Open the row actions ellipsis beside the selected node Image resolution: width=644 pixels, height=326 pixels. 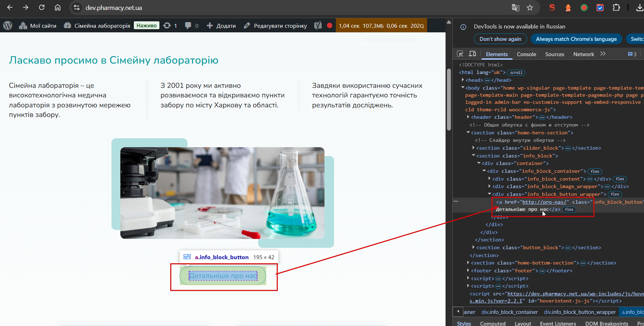[456, 201]
